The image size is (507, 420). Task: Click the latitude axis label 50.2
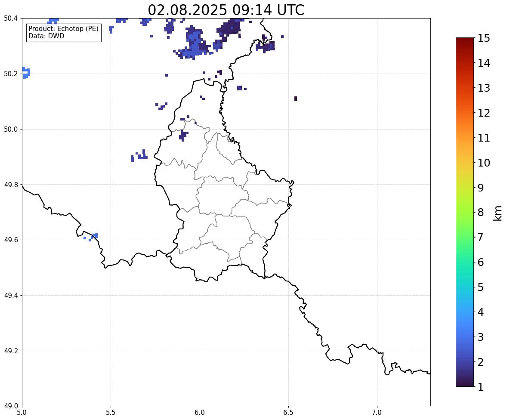[11, 74]
